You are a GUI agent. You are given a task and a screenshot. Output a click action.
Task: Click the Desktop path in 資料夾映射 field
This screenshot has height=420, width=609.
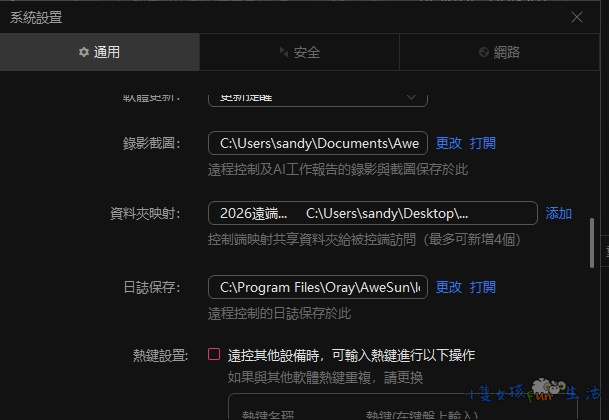tap(386, 213)
